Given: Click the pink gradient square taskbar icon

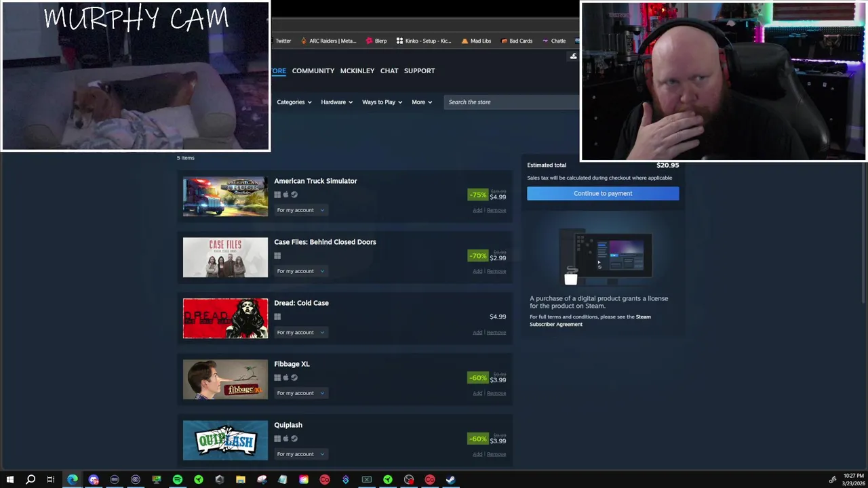Looking at the screenshot, I should pos(304,480).
